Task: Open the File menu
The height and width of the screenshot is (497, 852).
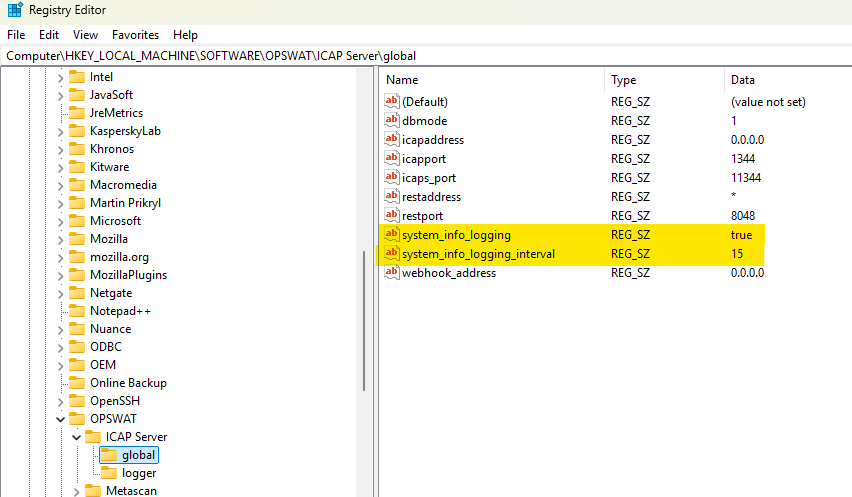Action: point(16,35)
